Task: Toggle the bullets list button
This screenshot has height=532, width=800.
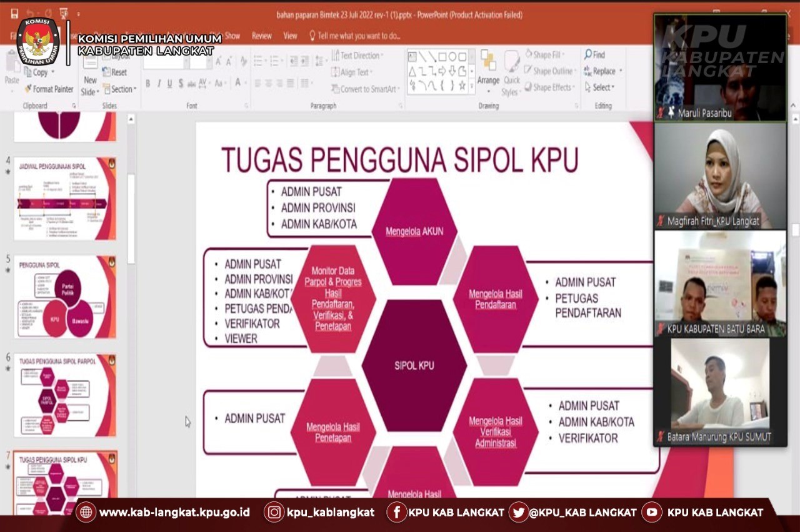Action: [258, 61]
